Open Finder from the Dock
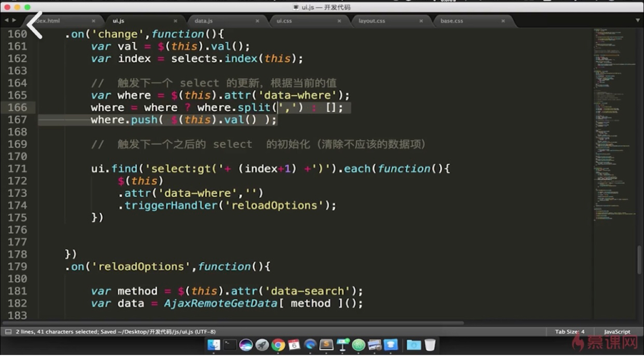The height and width of the screenshot is (358, 644). click(214, 345)
